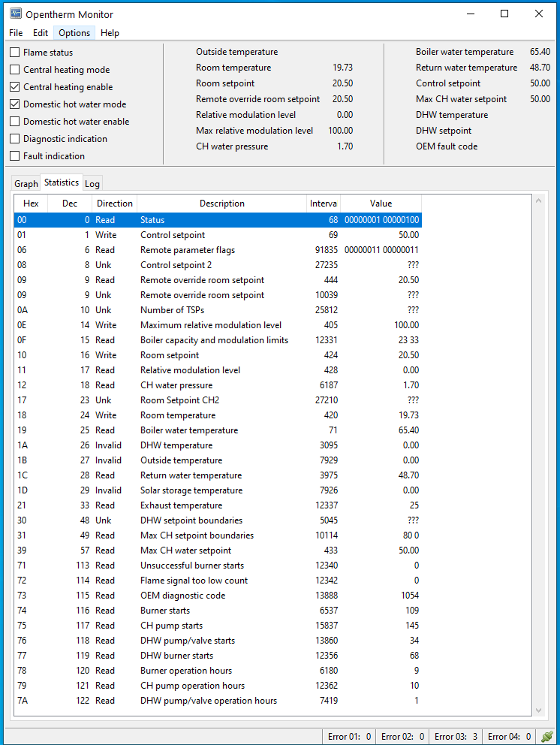The image size is (560, 745).
Task: Sort by the Direction column header
Action: coord(114,204)
